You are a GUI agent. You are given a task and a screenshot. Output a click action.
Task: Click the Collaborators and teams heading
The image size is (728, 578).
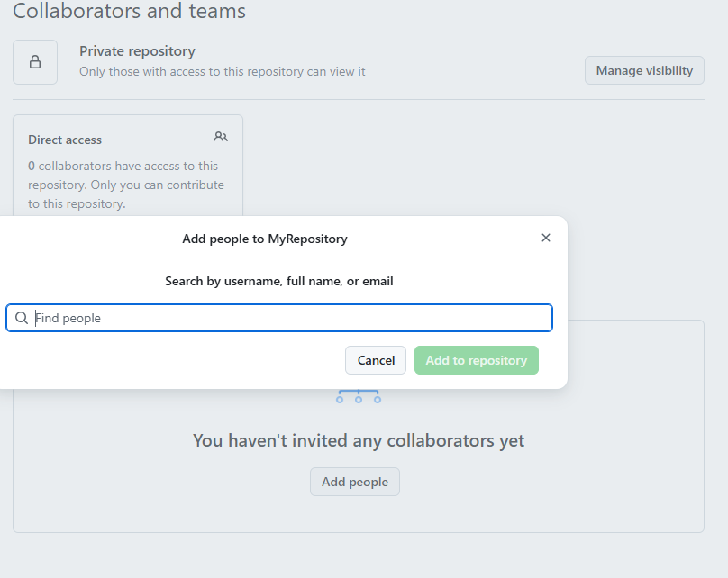click(x=129, y=12)
